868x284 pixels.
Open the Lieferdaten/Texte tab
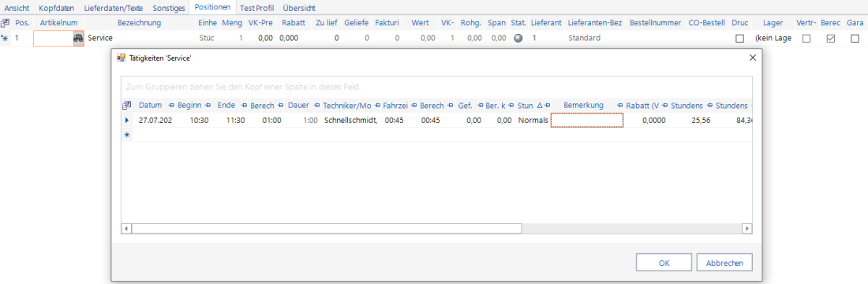click(113, 9)
